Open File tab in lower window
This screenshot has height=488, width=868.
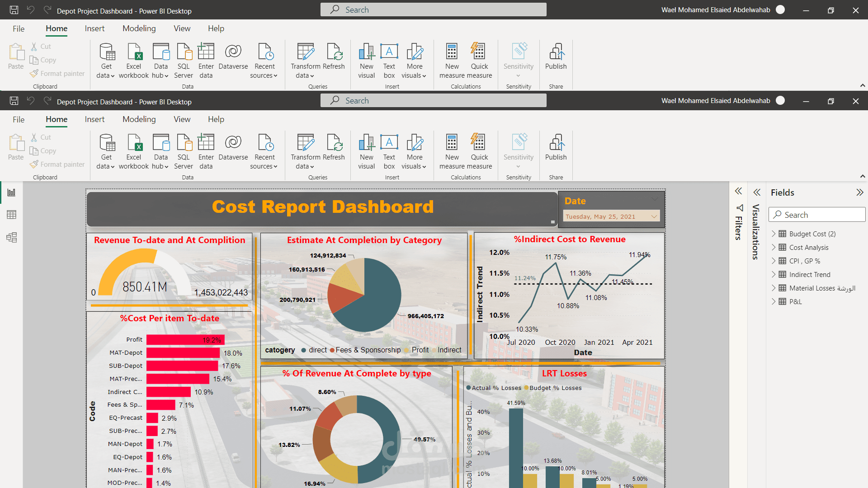[19, 119]
